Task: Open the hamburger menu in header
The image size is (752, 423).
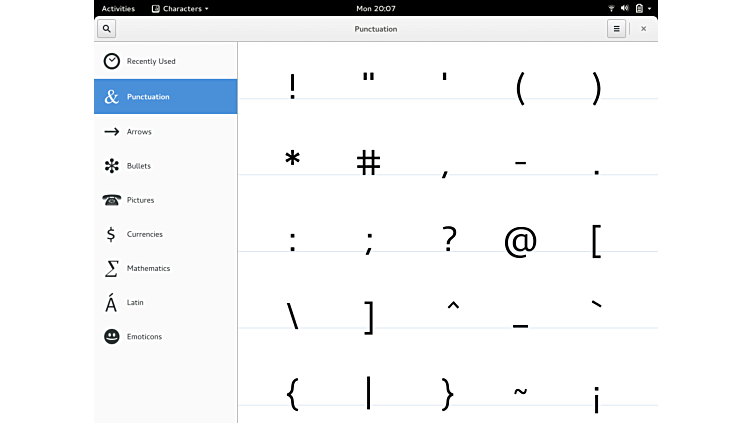Action: tap(616, 29)
